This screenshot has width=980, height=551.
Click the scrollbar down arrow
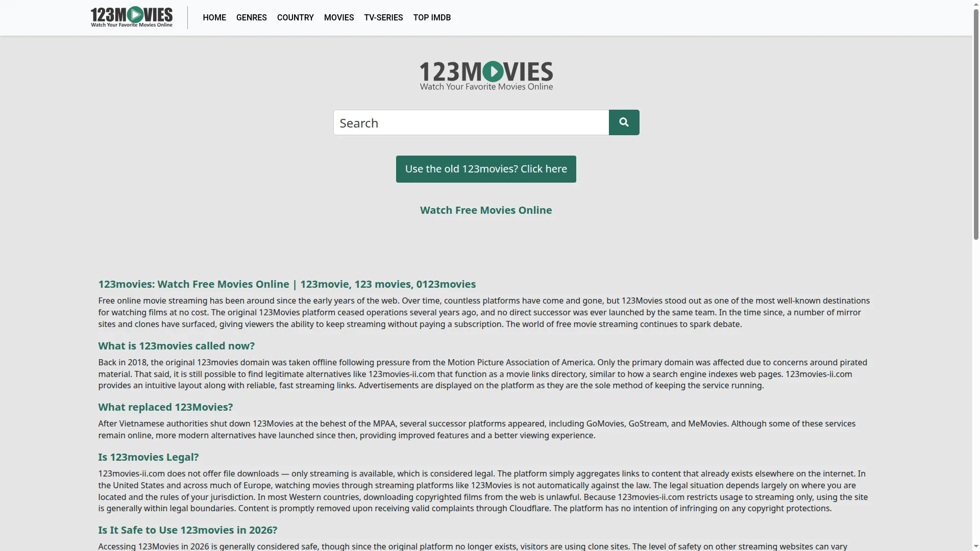click(976, 546)
